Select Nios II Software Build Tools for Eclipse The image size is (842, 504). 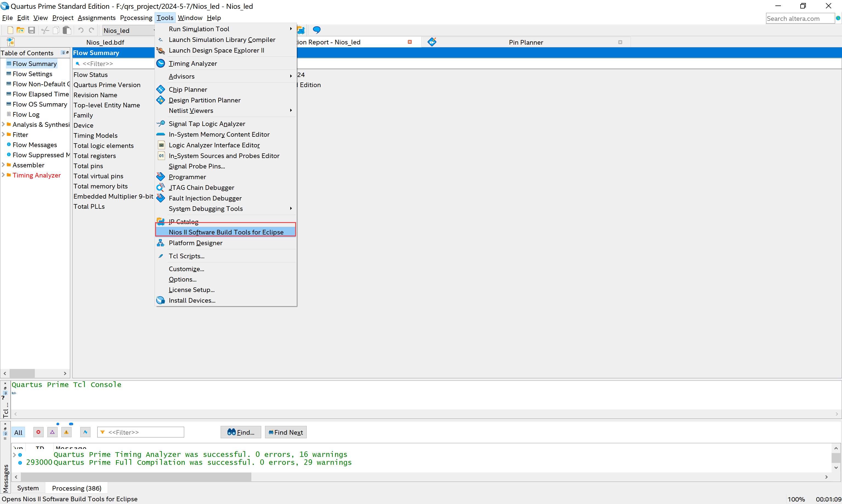point(226,232)
